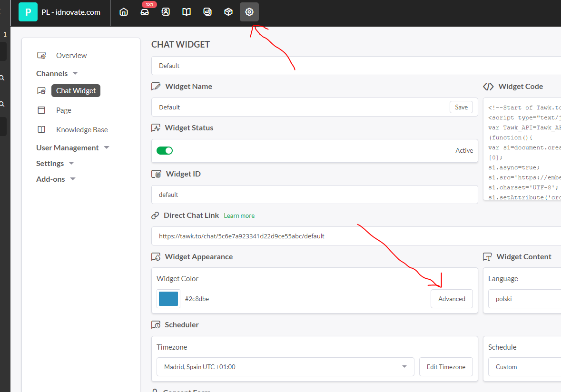Open the Language dropdown showing polski

coord(524,299)
